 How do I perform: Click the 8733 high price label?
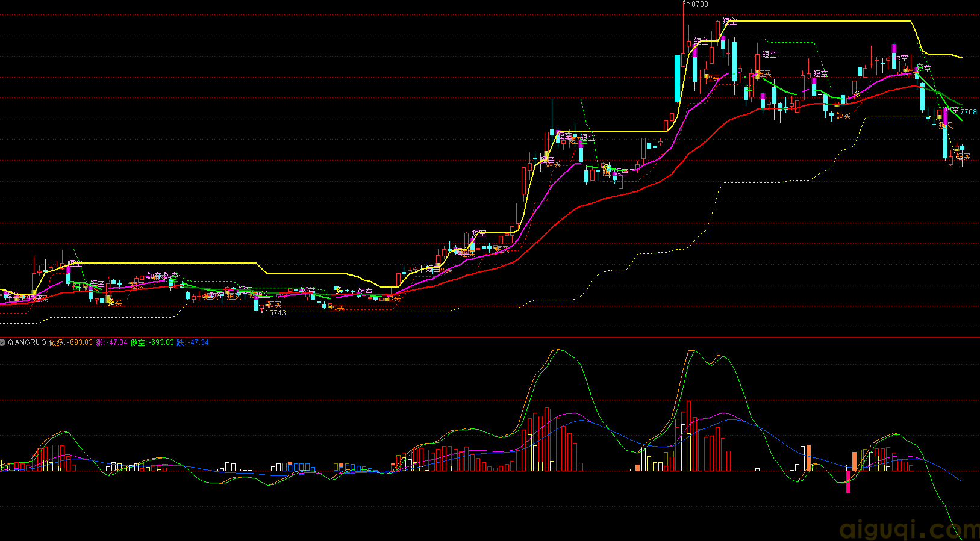699,4
